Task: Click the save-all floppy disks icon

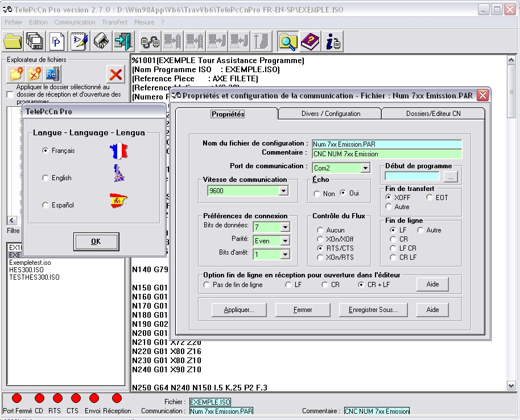Action: [35, 41]
